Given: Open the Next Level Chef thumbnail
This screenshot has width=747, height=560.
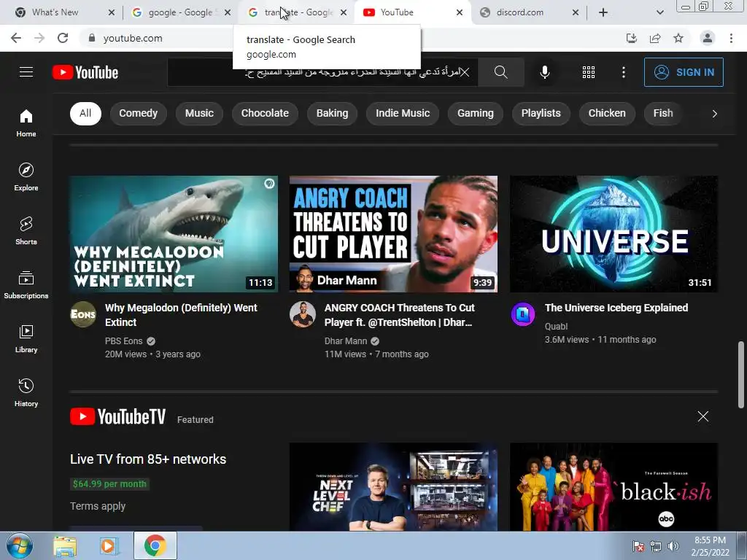Looking at the screenshot, I should pos(393,486).
